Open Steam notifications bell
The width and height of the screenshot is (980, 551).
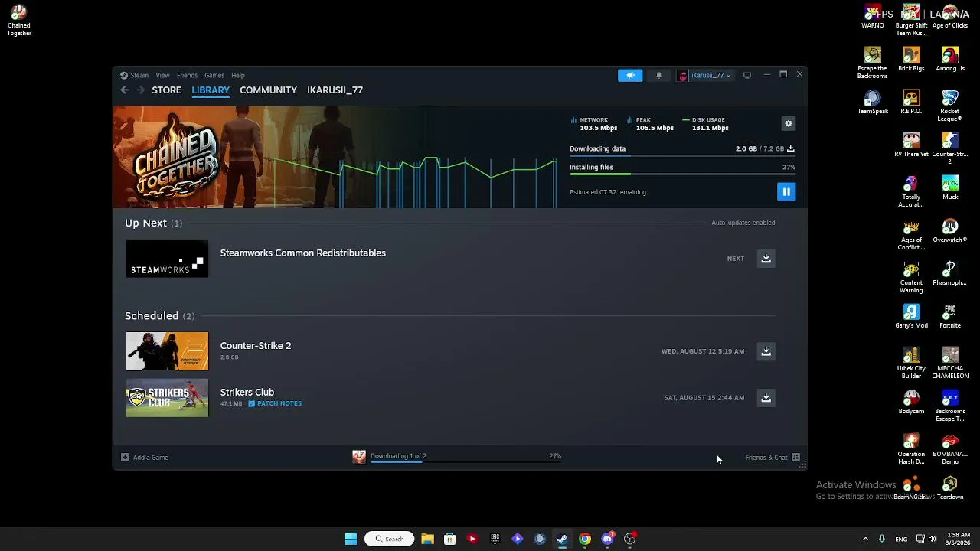(658, 75)
